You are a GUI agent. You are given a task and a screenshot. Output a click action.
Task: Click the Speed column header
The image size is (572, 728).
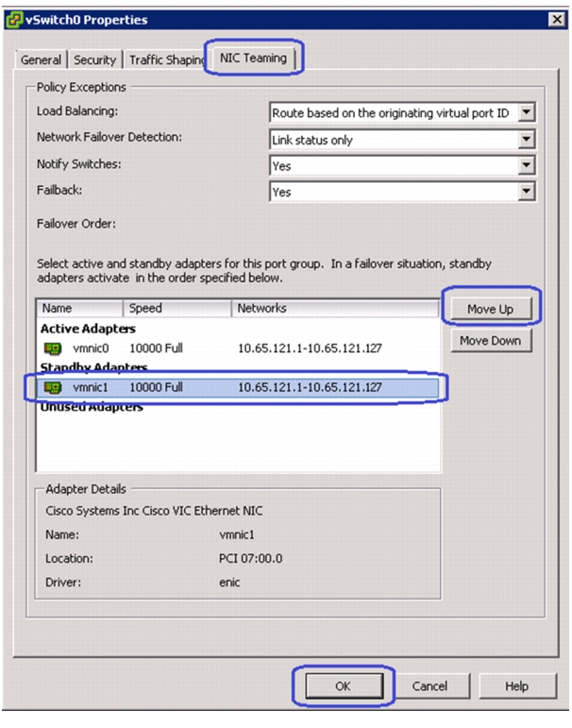click(177, 308)
